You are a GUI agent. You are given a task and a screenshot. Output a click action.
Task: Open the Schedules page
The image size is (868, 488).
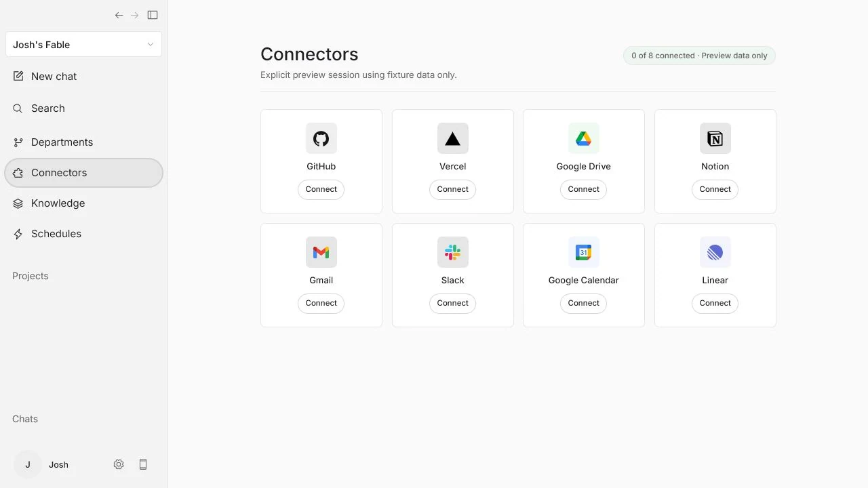point(83,233)
